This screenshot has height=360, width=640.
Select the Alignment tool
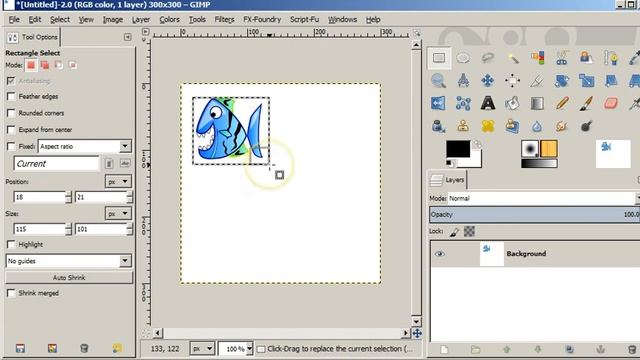click(513, 81)
